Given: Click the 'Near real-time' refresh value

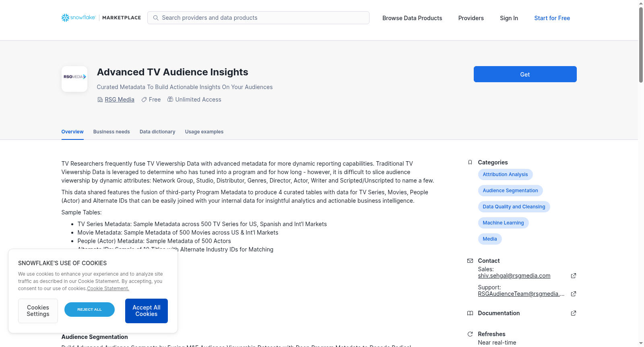Looking at the screenshot, I should (x=497, y=343).
